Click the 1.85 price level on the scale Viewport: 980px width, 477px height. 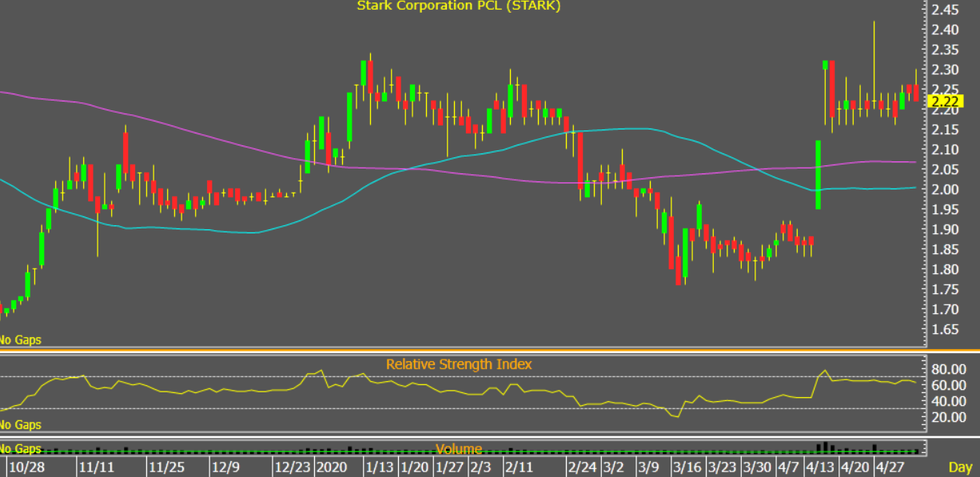946,249
